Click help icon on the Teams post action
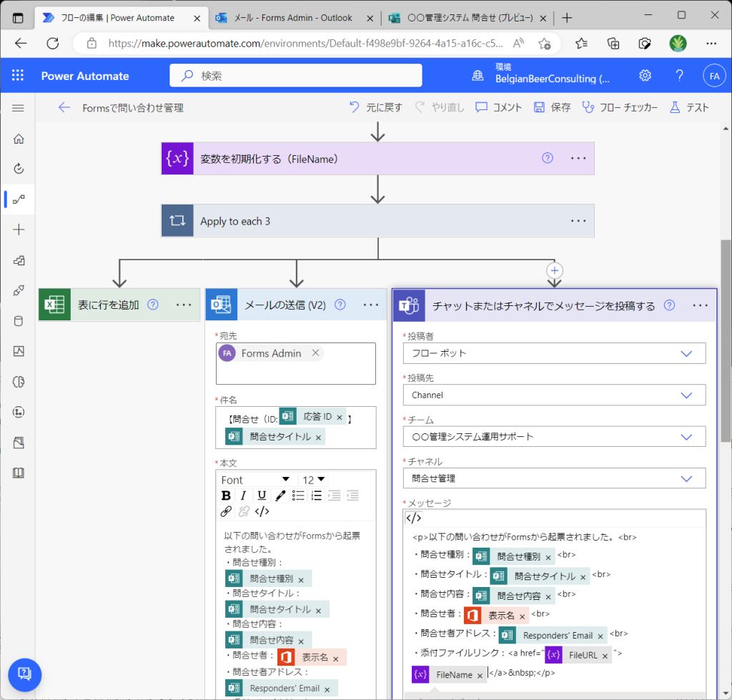Image resolution: width=732 pixels, height=700 pixels. (669, 305)
